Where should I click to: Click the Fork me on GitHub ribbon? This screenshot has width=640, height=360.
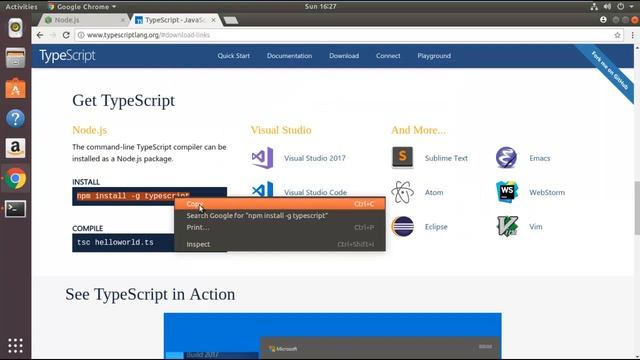click(610, 71)
